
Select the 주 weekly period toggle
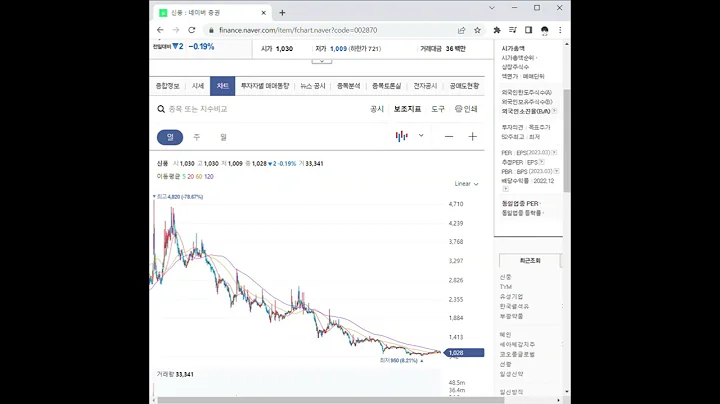point(197,137)
